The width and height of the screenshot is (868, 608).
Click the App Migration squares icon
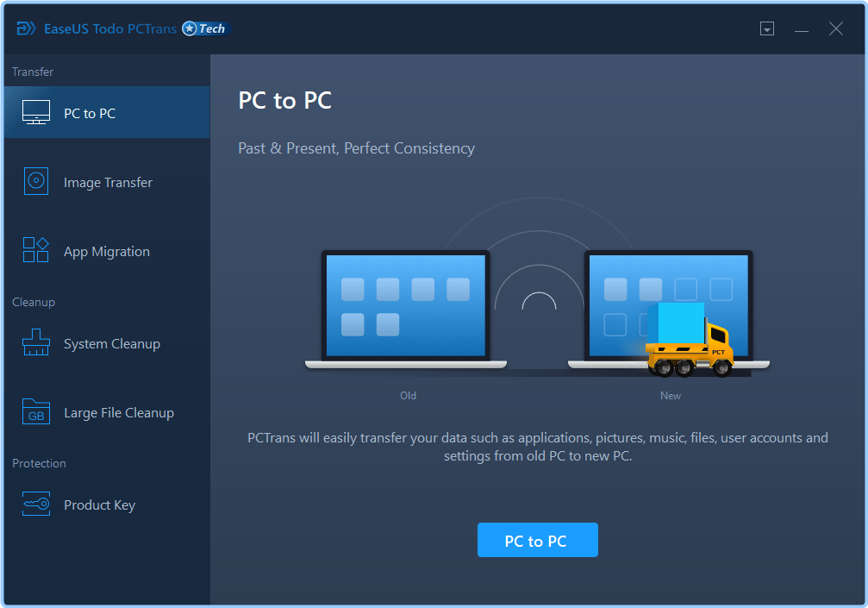coord(36,250)
